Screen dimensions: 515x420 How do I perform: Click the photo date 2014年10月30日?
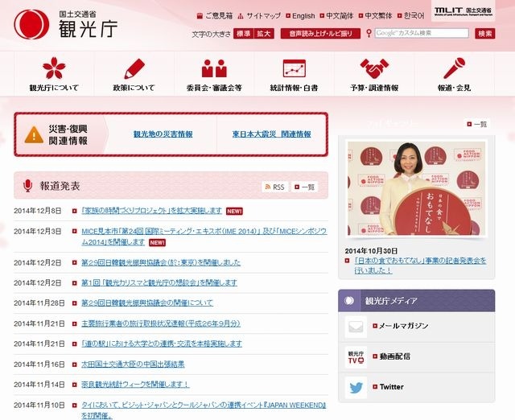click(x=371, y=251)
